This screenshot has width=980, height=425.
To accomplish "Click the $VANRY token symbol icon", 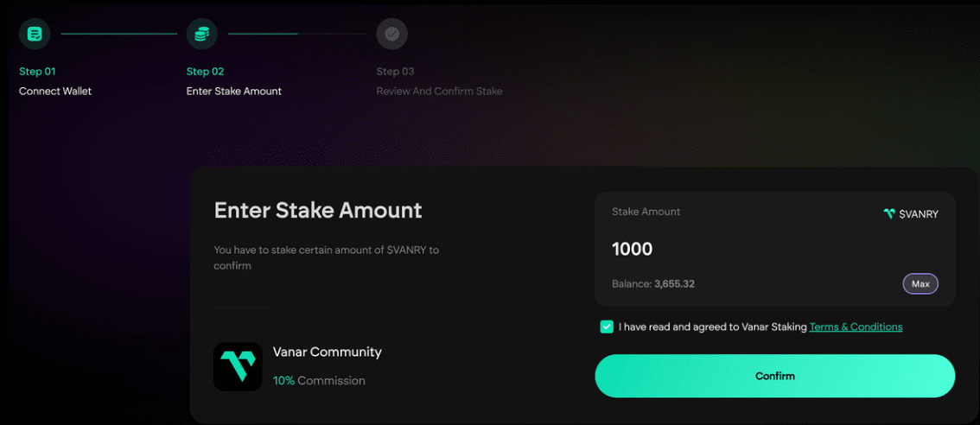I will [x=888, y=213].
